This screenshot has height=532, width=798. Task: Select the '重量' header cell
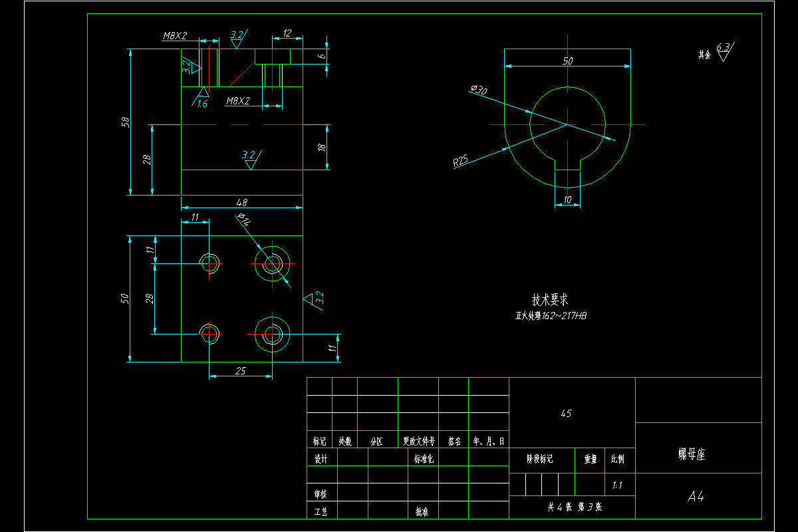(x=590, y=459)
